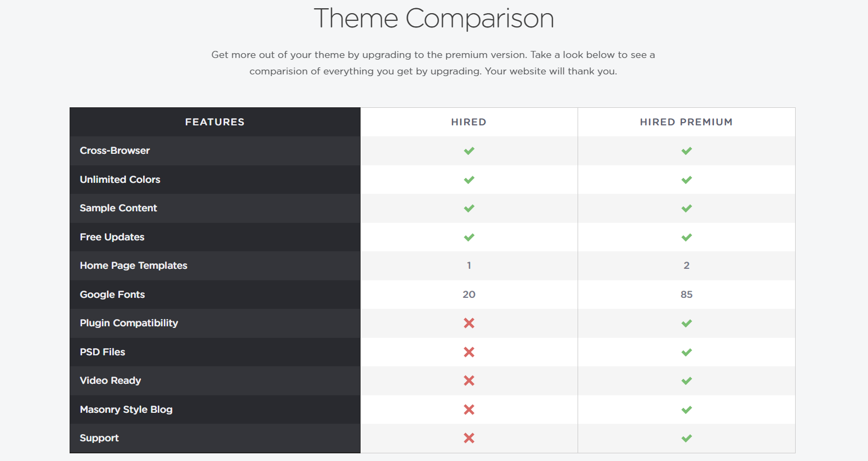This screenshot has height=461, width=868.
Task: Click the red X for Plugin Compatibility
Action: click(469, 323)
